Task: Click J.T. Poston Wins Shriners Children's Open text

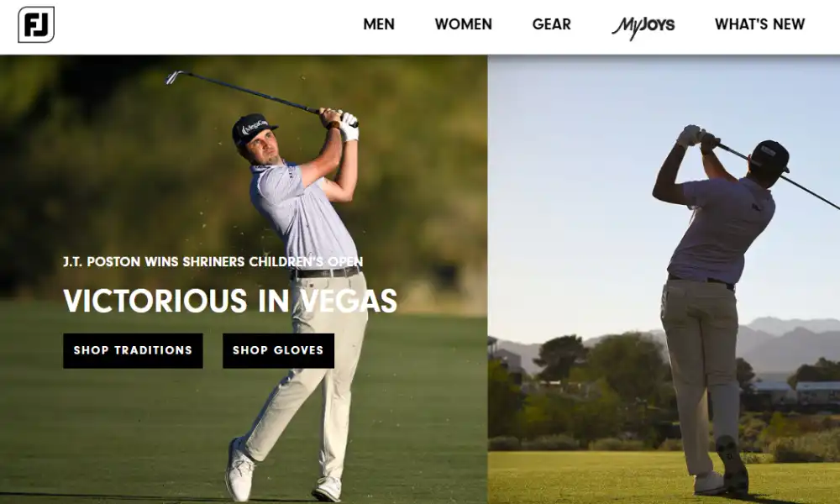Action: 213,261
